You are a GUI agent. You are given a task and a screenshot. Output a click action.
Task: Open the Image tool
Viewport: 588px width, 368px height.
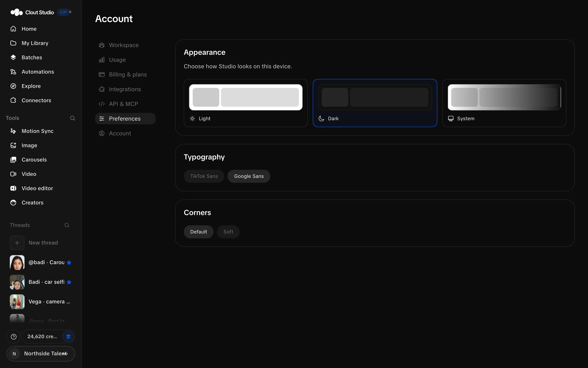[41, 145]
